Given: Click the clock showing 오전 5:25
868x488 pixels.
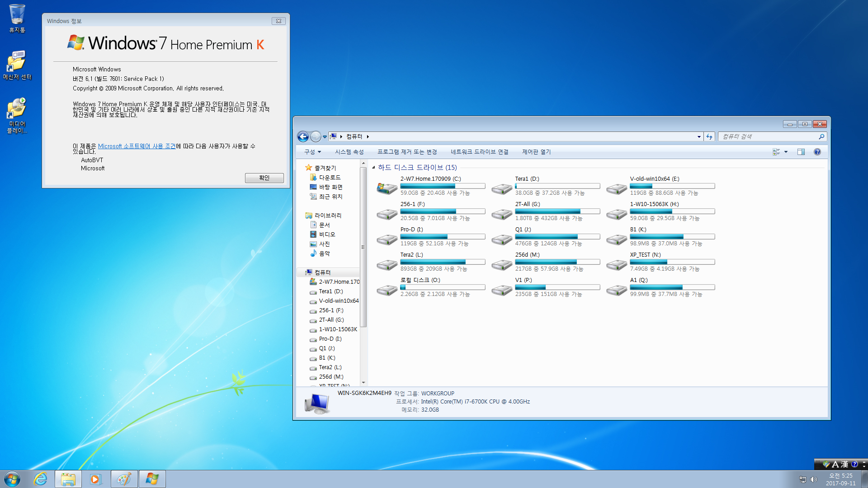Looking at the screenshot, I should click(x=840, y=475).
